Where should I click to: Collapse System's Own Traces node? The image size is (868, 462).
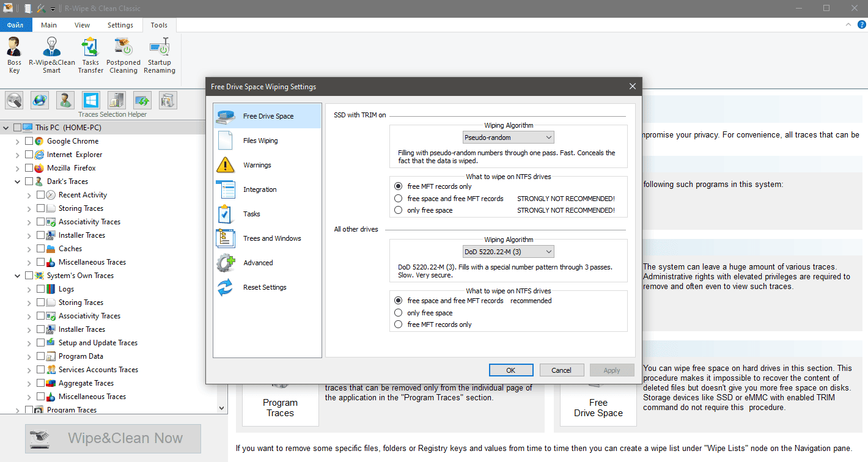(18, 276)
